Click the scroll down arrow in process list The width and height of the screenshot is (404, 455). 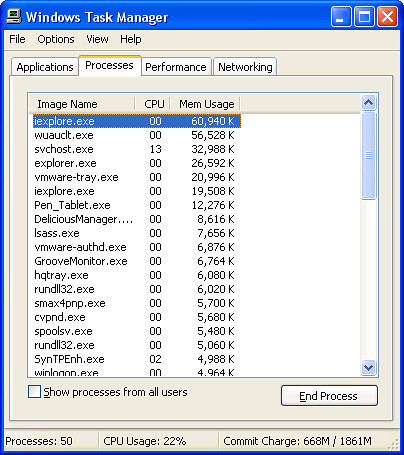(x=369, y=368)
